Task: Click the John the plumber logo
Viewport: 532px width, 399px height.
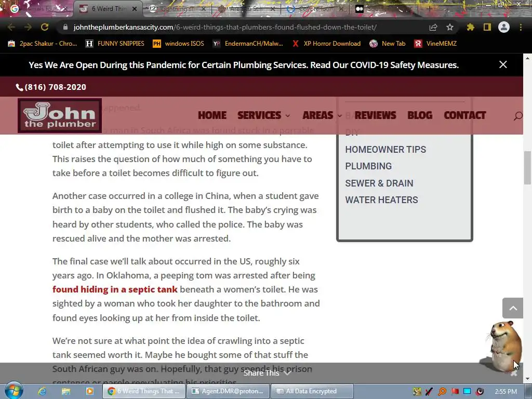Action: click(x=60, y=116)
